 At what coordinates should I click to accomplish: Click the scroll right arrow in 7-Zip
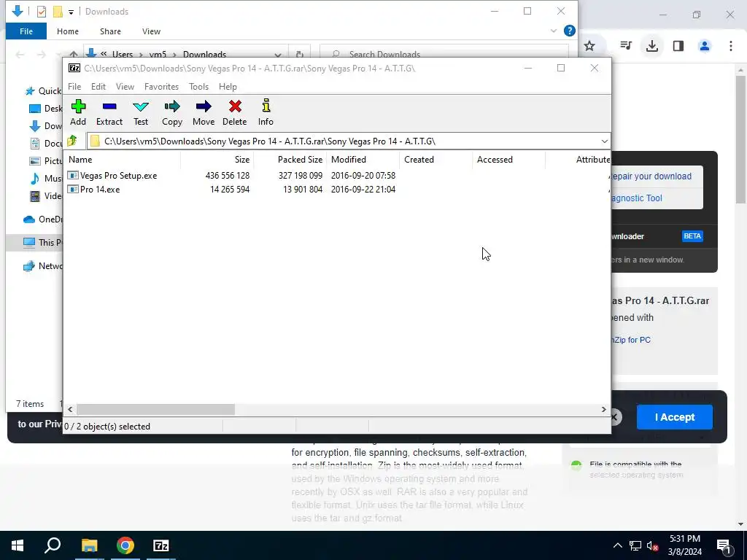coord(603,410)
